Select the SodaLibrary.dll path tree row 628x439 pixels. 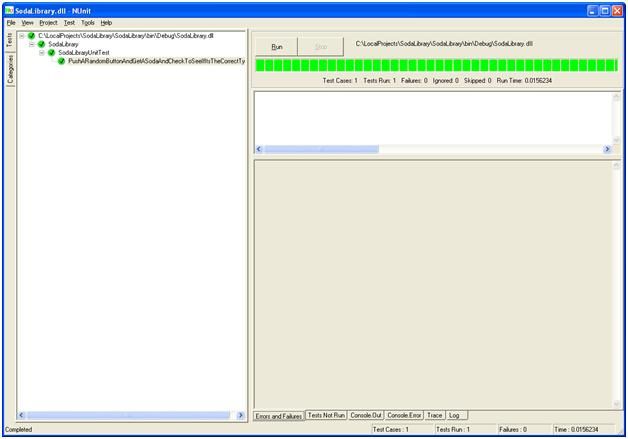pos(126,36)
